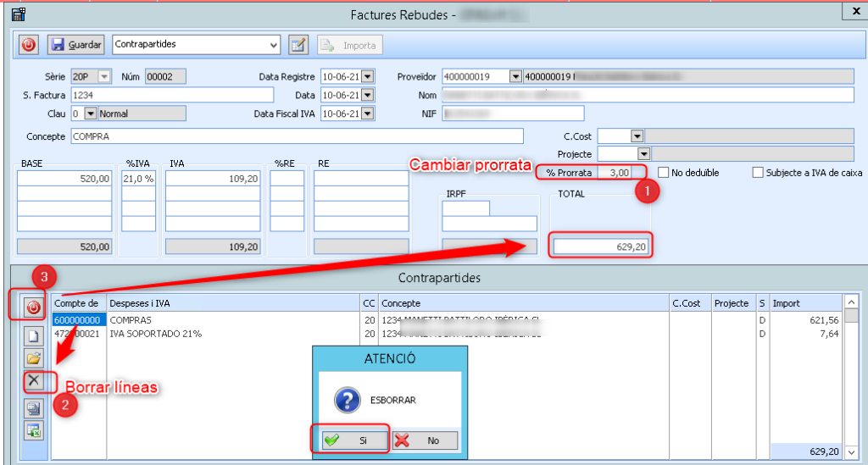Open the Proveïdor dropdown arrow

(515, 77)
